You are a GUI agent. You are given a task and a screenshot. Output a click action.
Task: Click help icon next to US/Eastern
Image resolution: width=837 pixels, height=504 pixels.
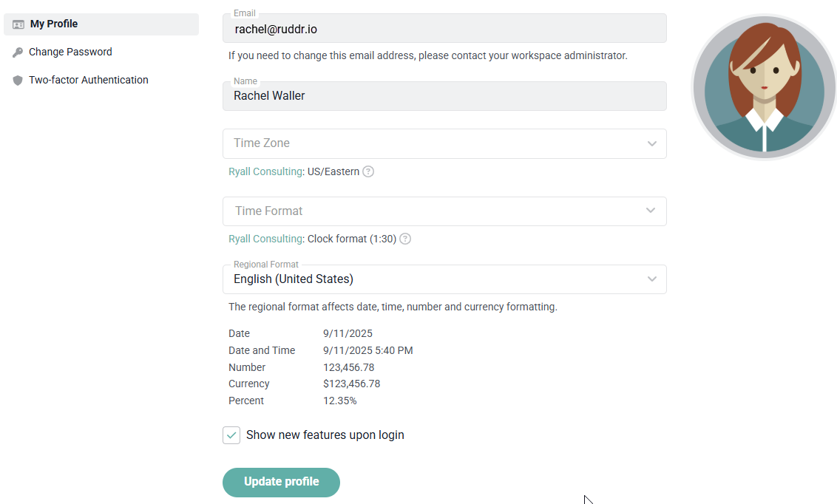pyautogui.click(x=368, y=171)
